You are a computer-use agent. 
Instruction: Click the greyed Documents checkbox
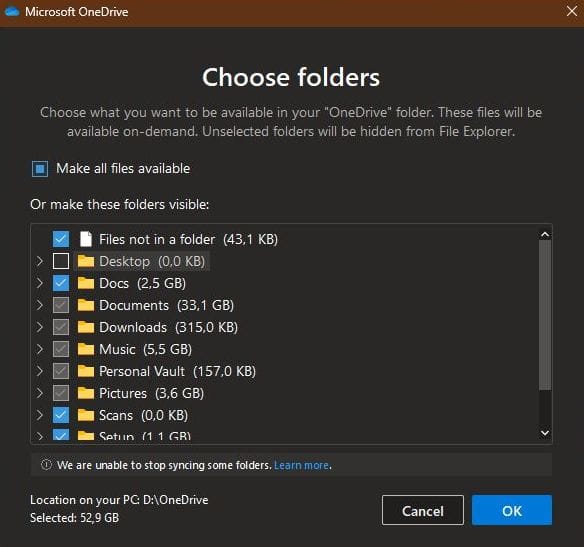click(x=61, y=305)
